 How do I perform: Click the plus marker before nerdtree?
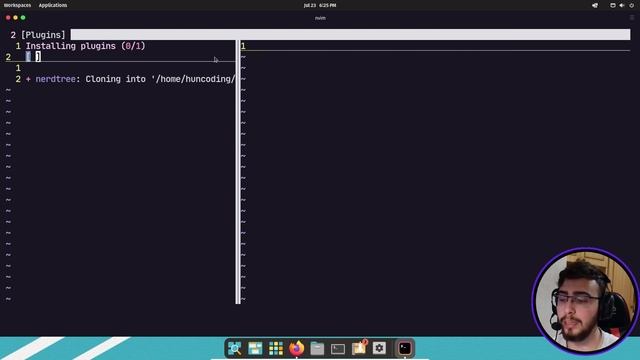pyautogui.click(x=28, y=79)
